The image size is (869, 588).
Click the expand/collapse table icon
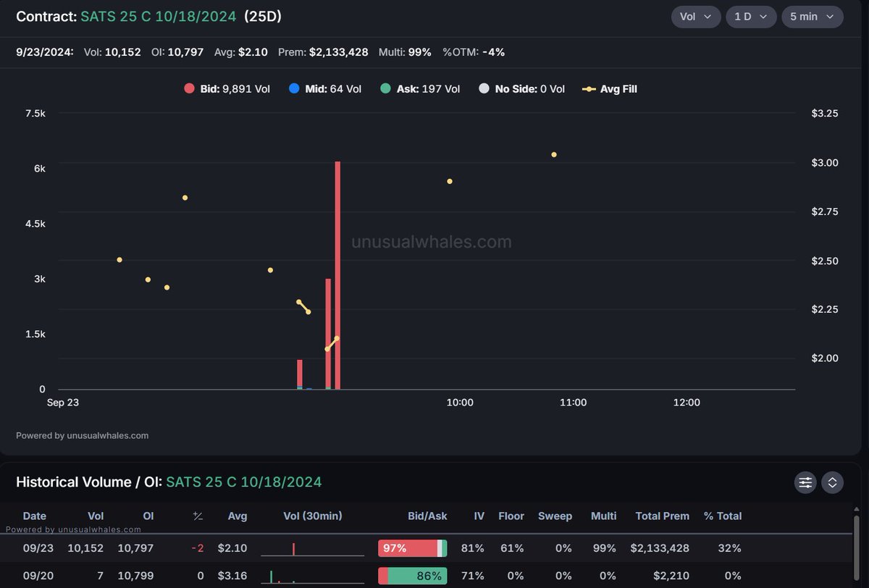[832, 482]
